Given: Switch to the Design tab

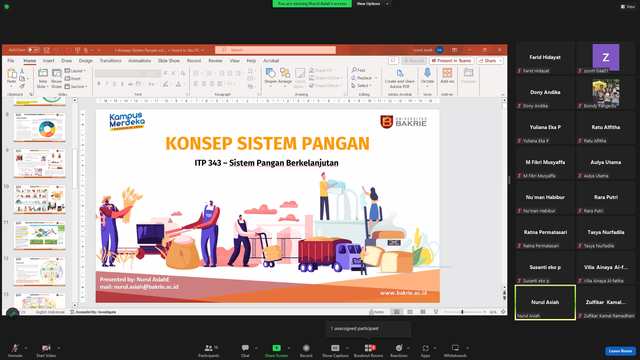Looking at the screenshot, I should coord(86,60).
